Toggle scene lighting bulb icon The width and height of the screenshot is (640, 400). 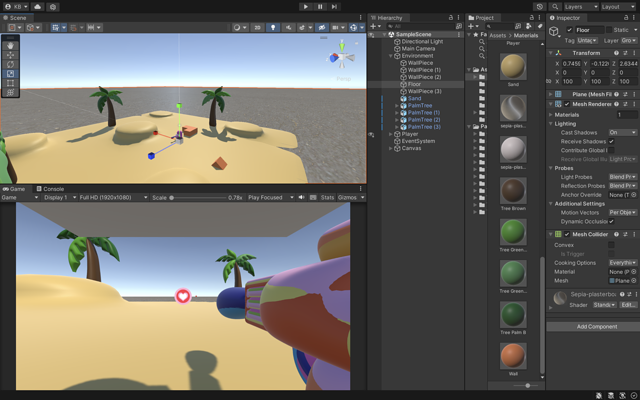(x=273, y=27)
